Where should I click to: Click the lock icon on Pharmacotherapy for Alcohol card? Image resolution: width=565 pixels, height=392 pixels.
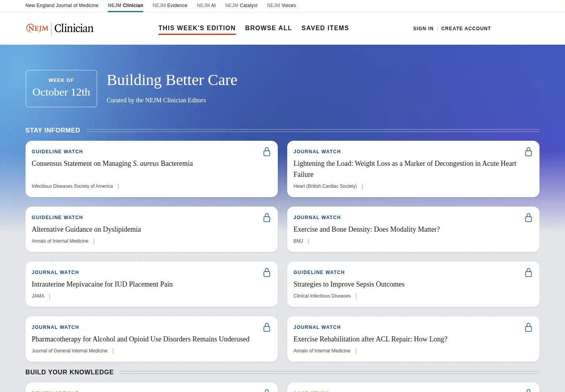[x=267, y=327]
